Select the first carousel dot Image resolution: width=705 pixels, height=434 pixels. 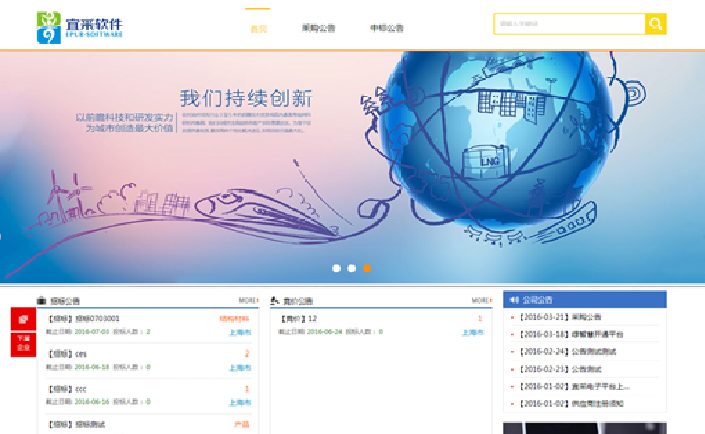coord(337,268)
